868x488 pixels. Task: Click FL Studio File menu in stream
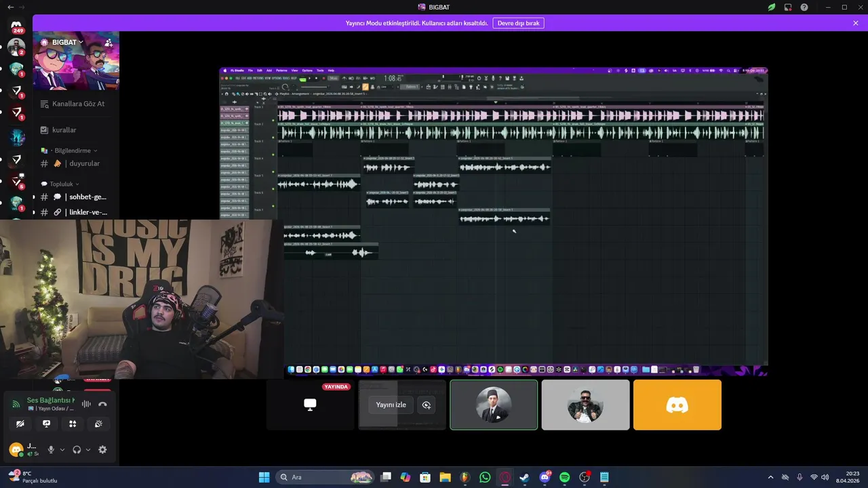[250, 70]
